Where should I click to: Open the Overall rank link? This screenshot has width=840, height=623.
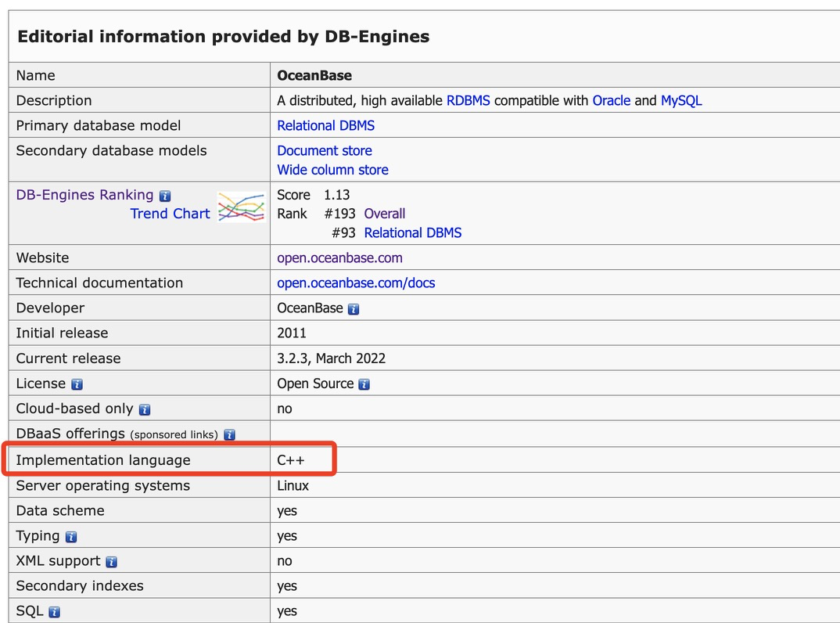pyautogui.click(x=385, y=214)
